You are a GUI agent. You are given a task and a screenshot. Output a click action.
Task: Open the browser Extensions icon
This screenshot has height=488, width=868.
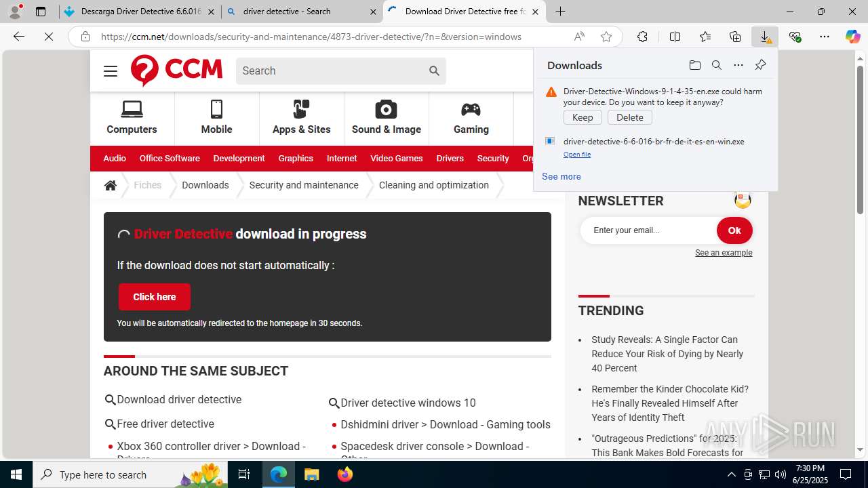pos(642,37)
